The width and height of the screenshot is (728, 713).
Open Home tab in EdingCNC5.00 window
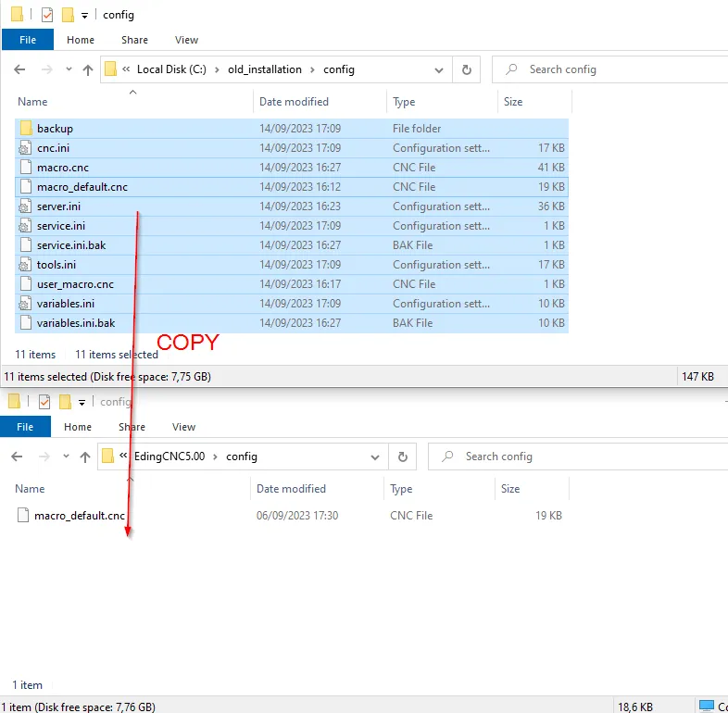click(78, 427)
